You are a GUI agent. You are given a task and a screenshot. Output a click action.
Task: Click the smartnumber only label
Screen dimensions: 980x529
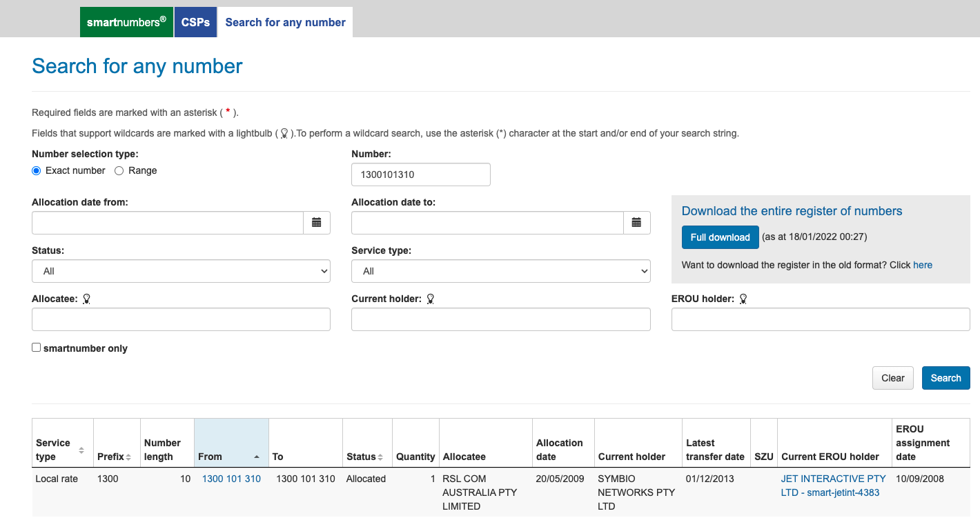86,348
